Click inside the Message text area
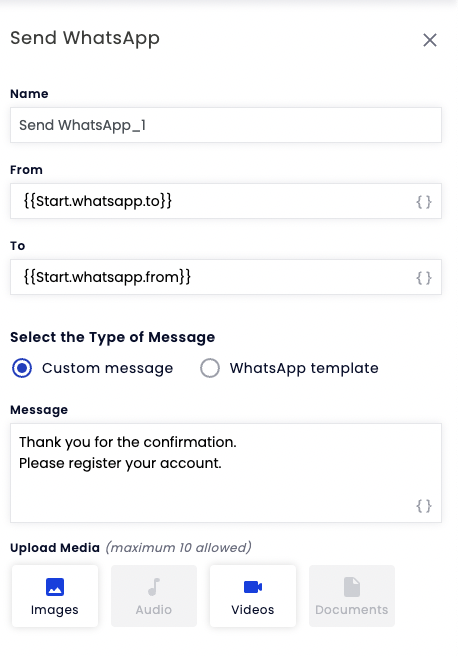The width and height of the screenshot is (458, 656). click(226, 473)
